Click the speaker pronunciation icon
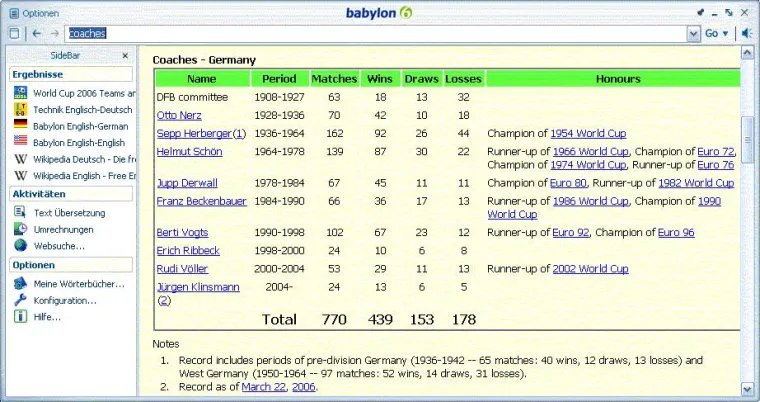Image resolution: width=760 pixels, height=402 pixels. pos(747,33)
